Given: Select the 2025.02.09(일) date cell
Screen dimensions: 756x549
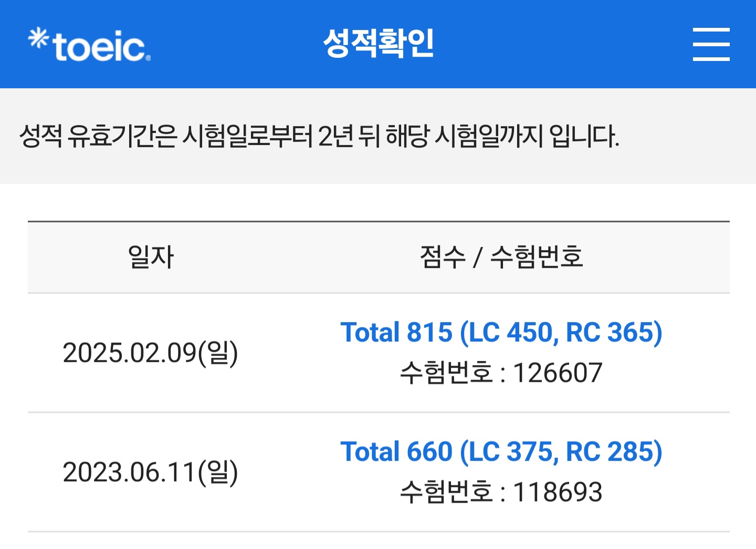Looking at the screenshot, I should (x=150, y=353).
